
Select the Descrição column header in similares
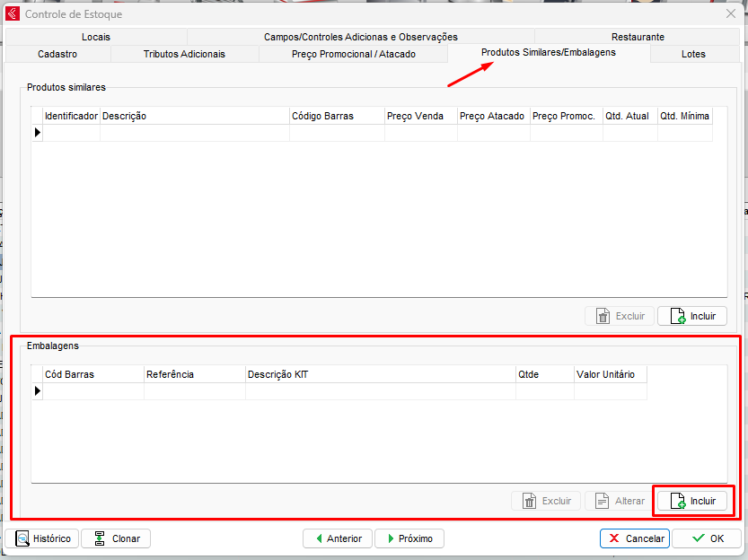(x=194, y=116)
